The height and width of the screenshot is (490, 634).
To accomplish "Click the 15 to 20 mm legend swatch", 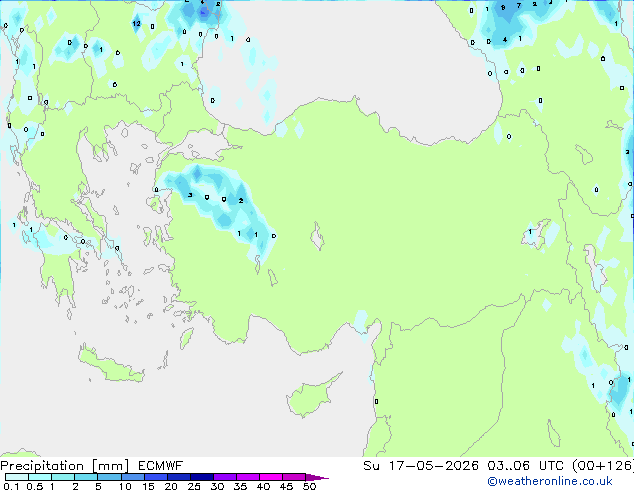I will point(155,477).
